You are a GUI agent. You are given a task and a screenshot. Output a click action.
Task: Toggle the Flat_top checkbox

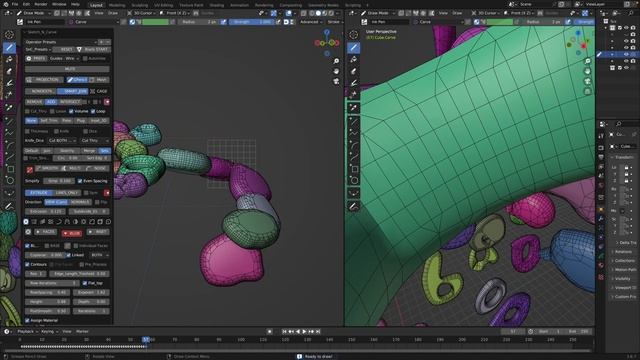[x=85, y=283]
